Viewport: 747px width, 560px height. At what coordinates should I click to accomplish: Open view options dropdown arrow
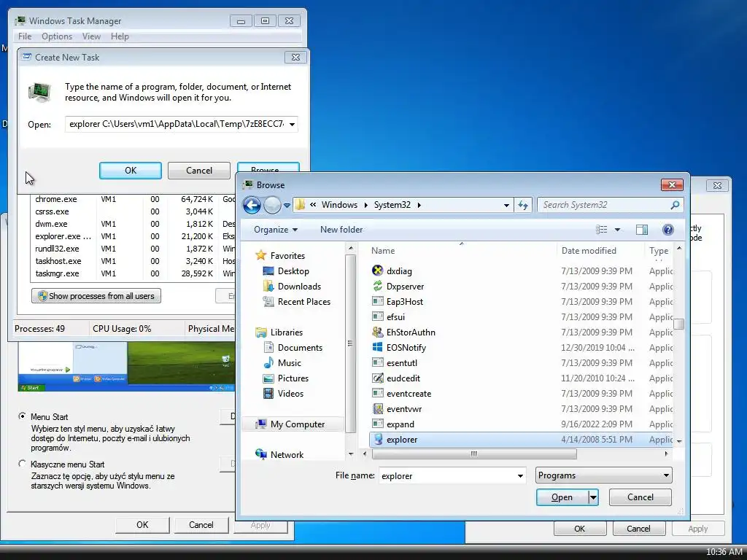[x=617, y=230]
